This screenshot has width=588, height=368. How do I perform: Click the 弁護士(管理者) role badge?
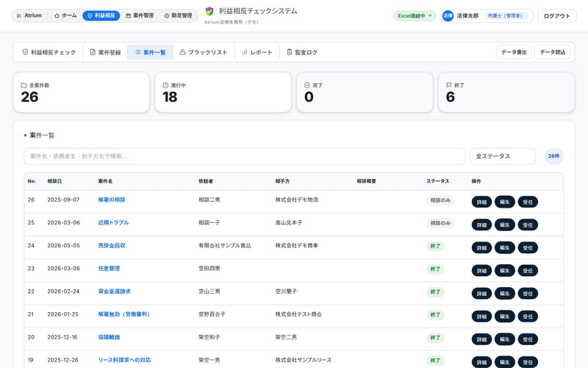505,15
